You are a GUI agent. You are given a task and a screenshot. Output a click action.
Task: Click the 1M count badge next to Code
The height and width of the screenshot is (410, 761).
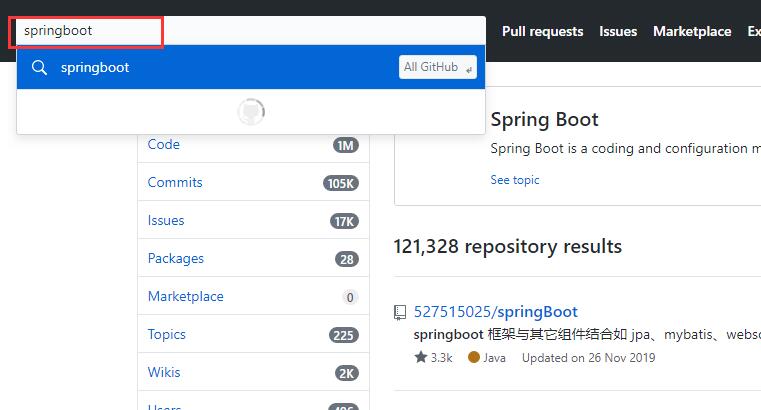click(346, 145)
